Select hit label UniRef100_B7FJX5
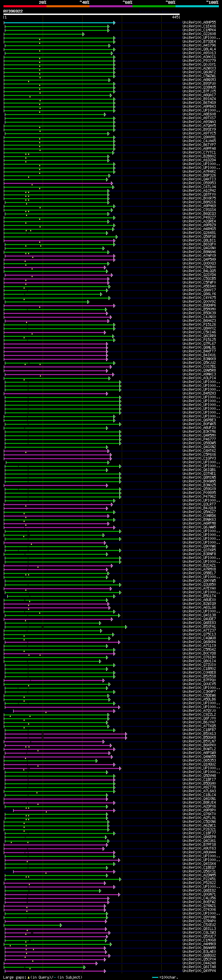Viewport: 222px width, 980px height. coord(199,91)
